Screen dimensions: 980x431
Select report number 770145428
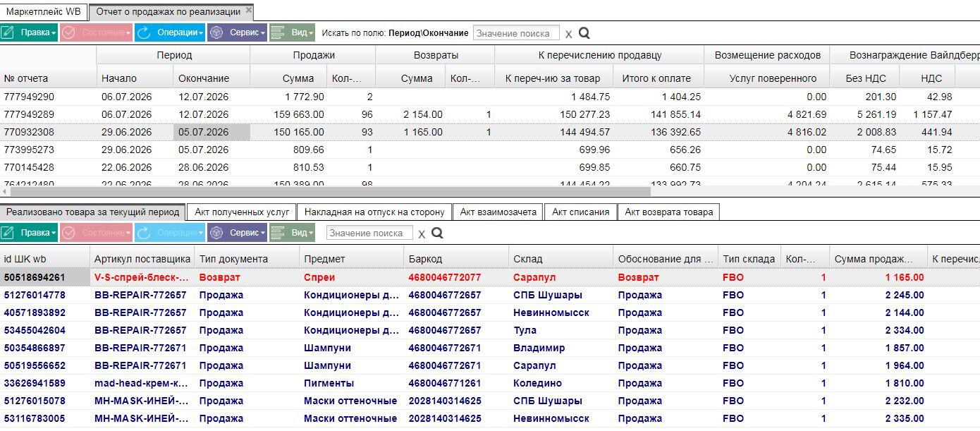tap(29, 167)
